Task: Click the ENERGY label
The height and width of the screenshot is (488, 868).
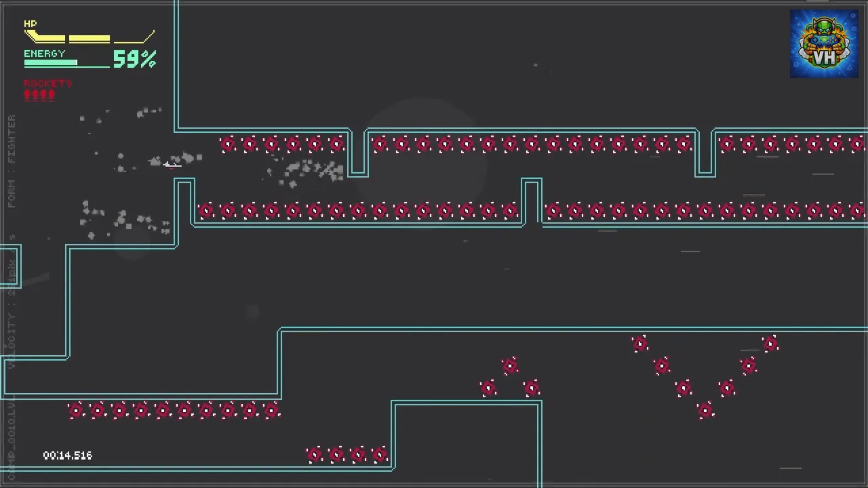Action: click(45, 54)
